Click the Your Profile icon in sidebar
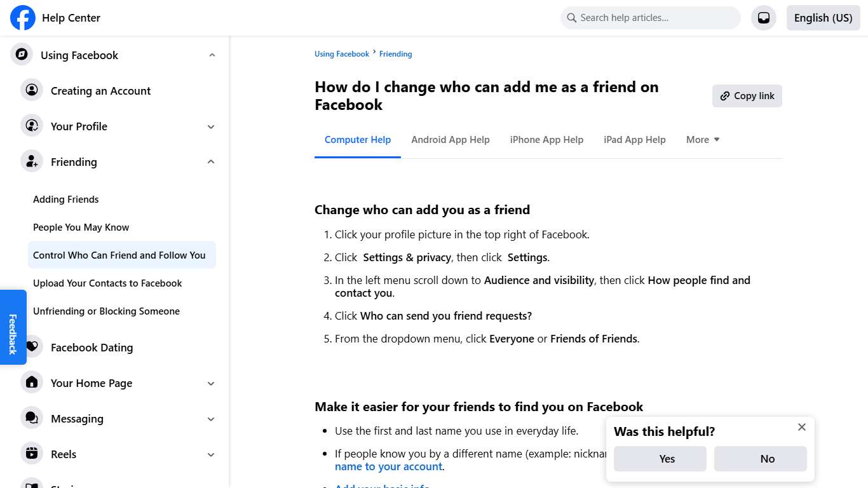Image resolution: width=868 pixels, height=488 pixels. [32, 126]
